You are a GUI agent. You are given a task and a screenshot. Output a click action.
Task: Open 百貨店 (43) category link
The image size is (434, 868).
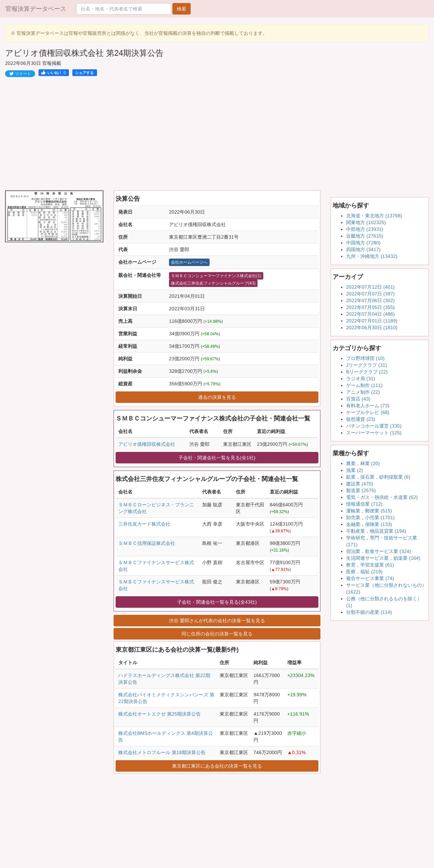pos(358,399)
